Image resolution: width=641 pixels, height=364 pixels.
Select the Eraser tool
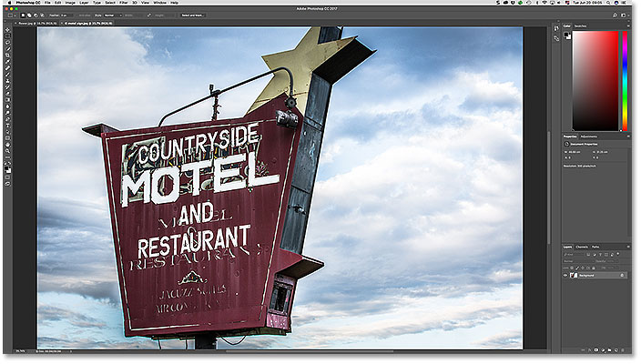pyautogui.click(x=8, y=94)
